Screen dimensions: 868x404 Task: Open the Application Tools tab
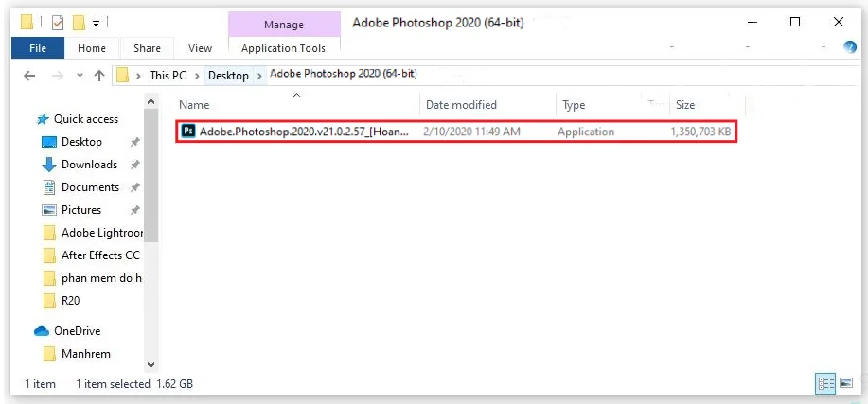[x=283, y=48]
